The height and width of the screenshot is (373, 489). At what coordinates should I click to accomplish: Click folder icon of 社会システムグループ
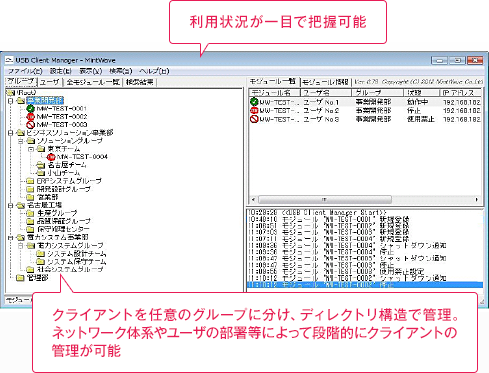click(30, 269)
